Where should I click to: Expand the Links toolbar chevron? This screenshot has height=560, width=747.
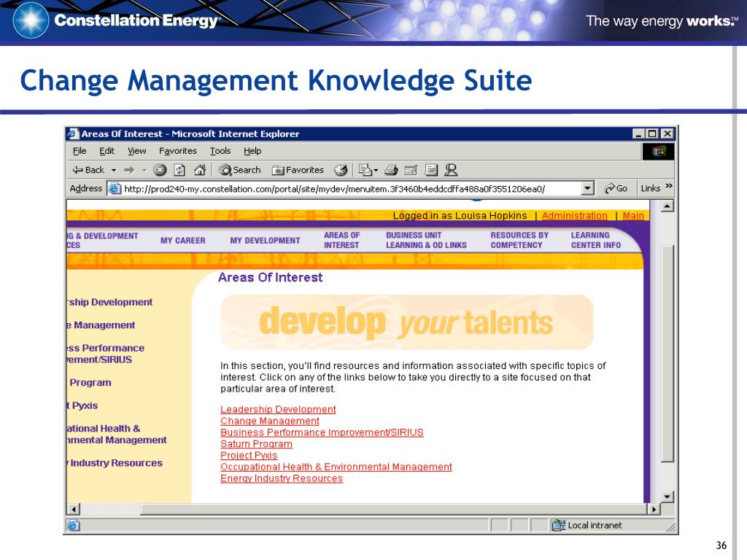[x=669, y=186]
